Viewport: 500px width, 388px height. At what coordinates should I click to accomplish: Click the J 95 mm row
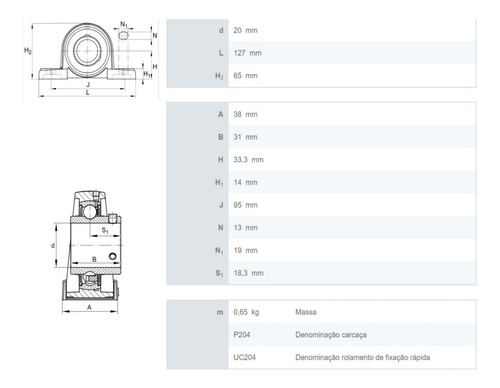(321, 205)
